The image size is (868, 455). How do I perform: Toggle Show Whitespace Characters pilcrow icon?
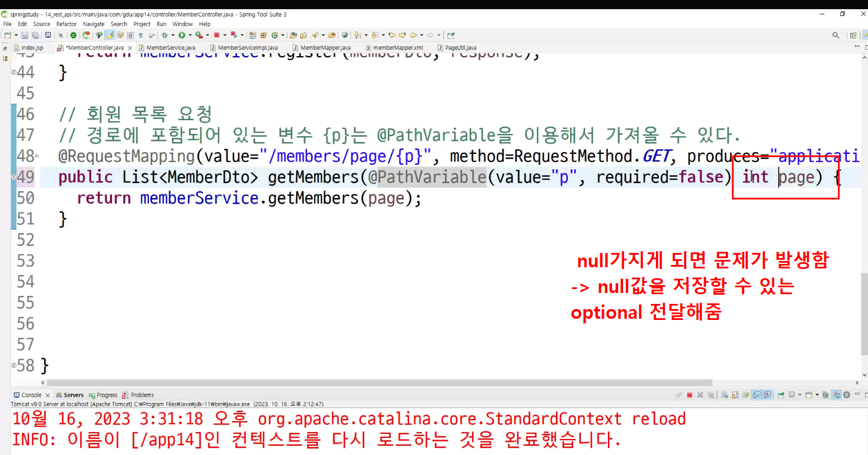tap(140, 35)
